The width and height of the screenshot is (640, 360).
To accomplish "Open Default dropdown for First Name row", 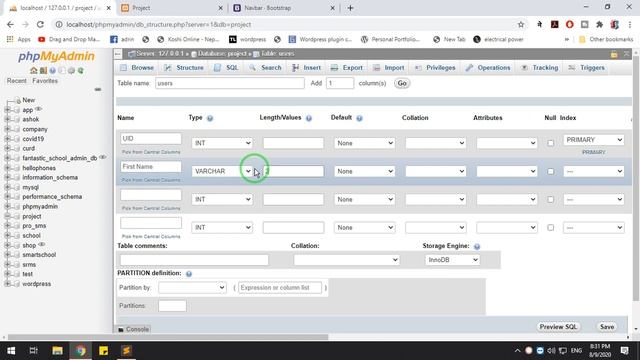I will point(364,171).
